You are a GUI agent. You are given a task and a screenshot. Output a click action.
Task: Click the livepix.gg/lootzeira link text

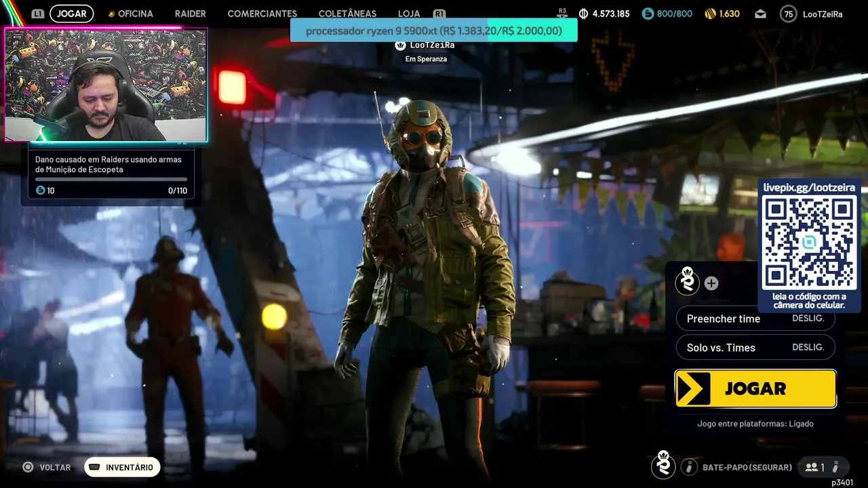pos(809,188)
